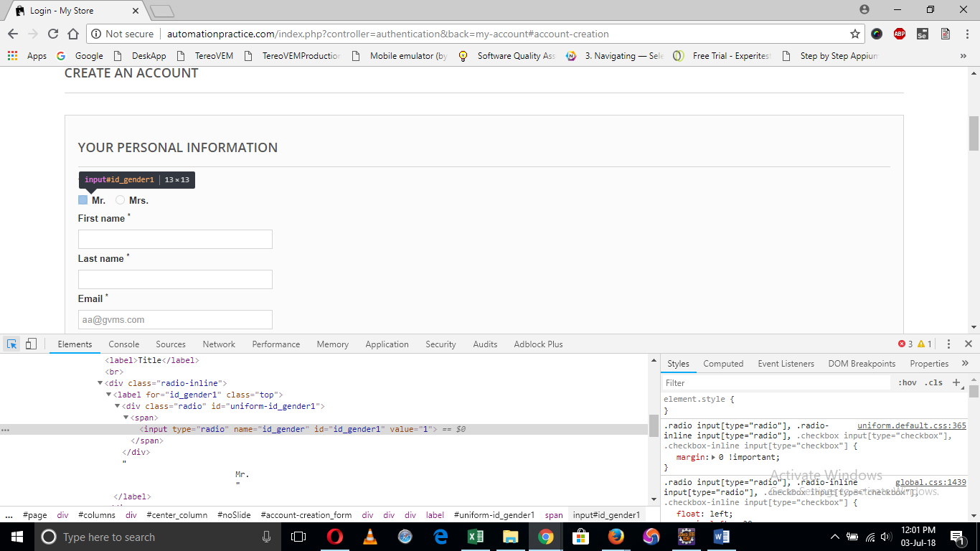The width and height of the screenshot is (980, 551).
Task: Switch to the Computed styles tab
Action: 723,364
